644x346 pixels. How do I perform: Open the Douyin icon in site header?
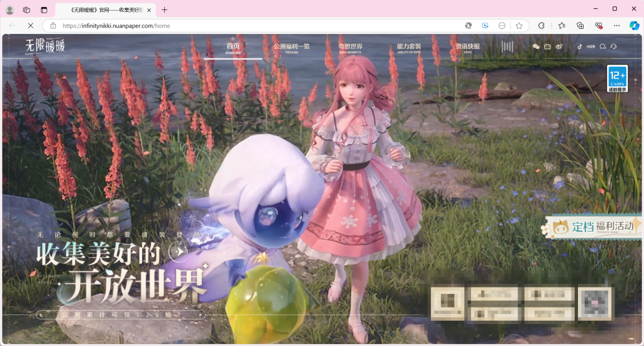(579, 47)
